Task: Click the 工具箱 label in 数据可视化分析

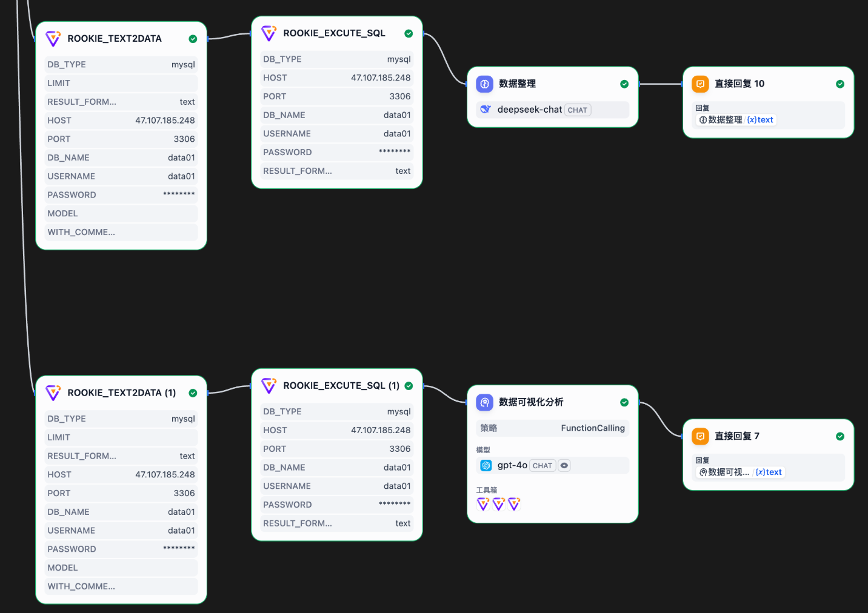Action: point(487,490)
